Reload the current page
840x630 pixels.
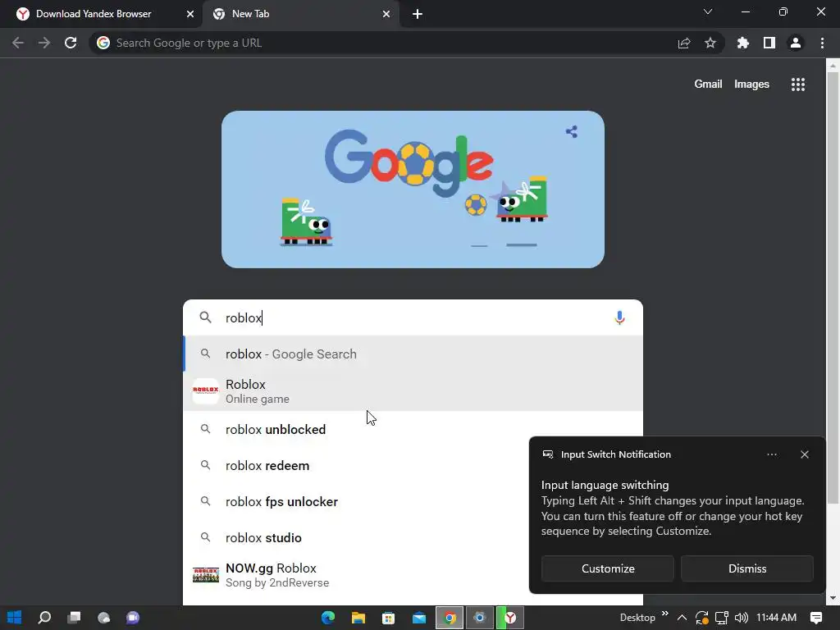[x=71, y=43]
